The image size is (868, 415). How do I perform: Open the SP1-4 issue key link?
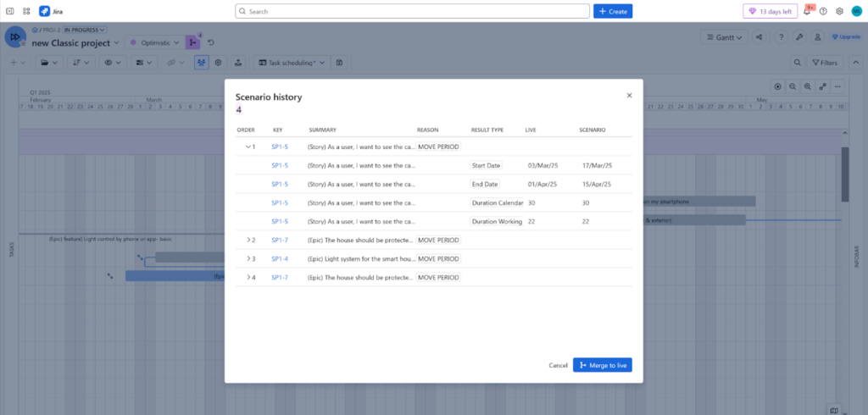(x=280, y=258)
